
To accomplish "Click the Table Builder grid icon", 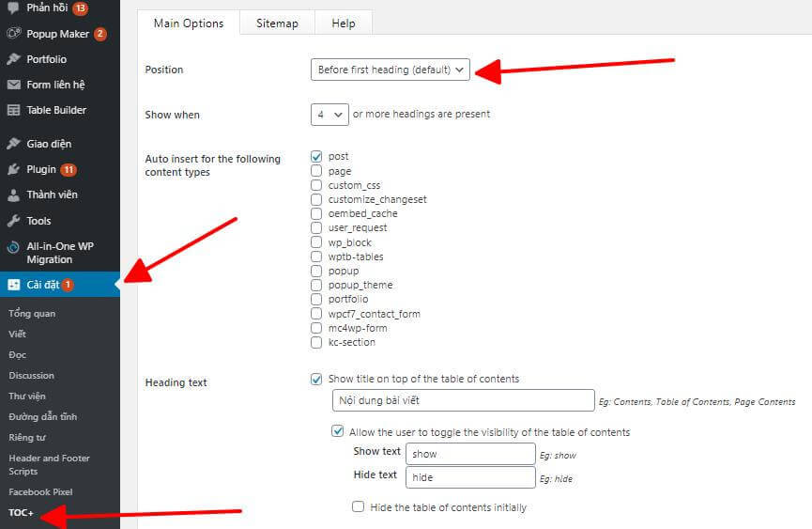I will (x=13, y=110).
